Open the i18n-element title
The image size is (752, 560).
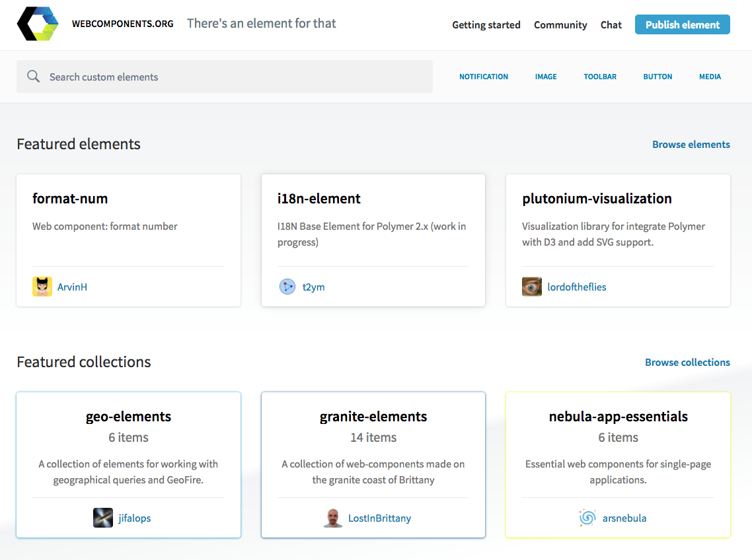point(319,199)
